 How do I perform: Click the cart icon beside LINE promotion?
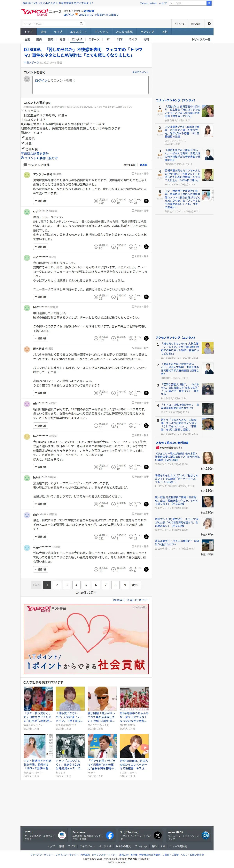point(76,15)
